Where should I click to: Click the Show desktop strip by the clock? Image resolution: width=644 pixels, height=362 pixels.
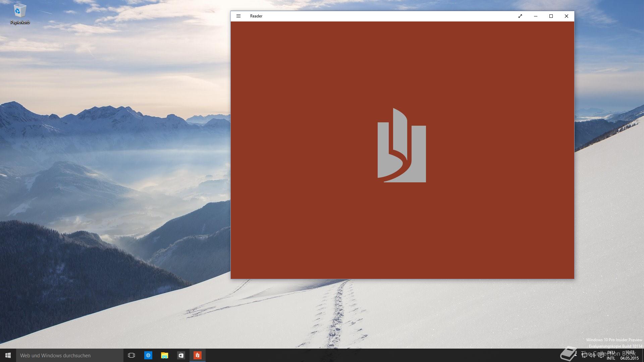[643, 355]
